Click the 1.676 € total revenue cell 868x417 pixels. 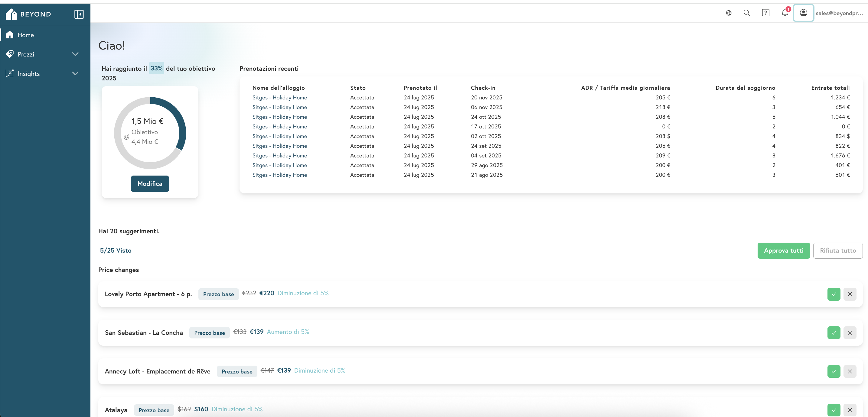(840, 156)
